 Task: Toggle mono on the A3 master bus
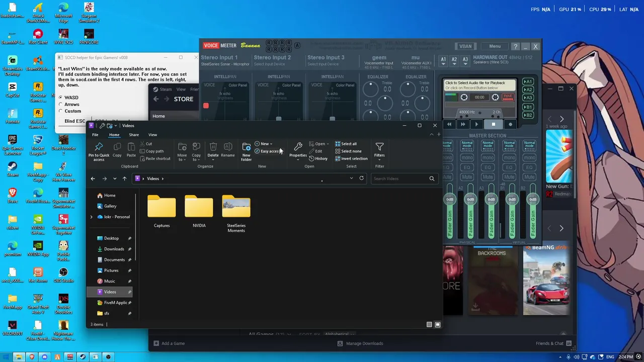488,157
